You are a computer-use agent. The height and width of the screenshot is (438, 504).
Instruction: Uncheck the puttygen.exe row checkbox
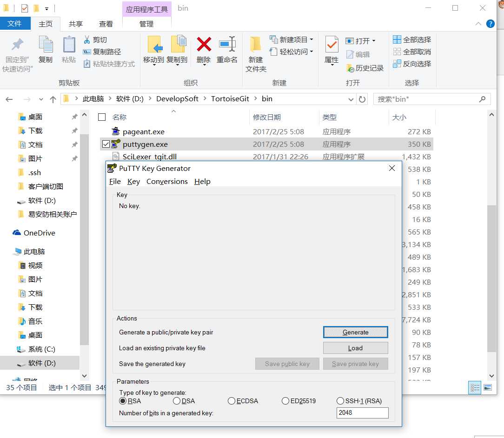[106, 144]
